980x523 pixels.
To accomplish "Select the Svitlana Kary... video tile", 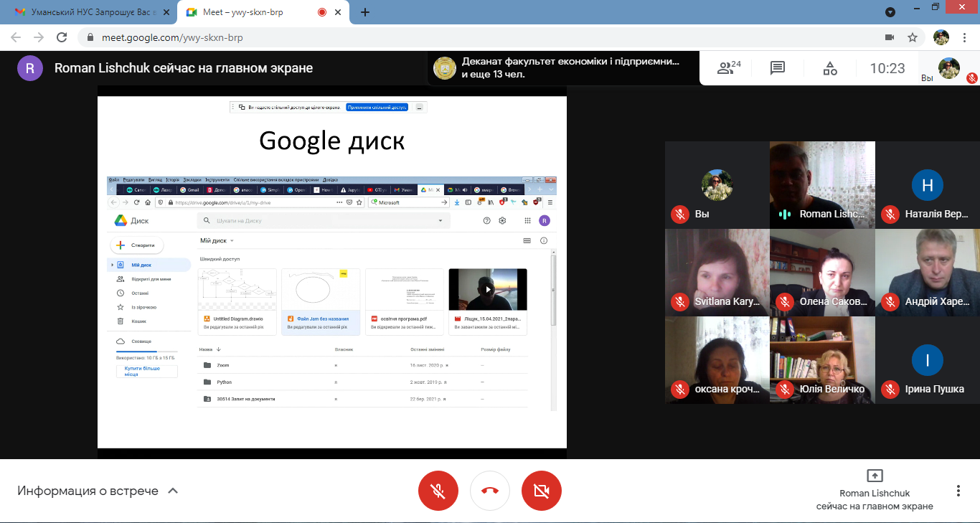I will tap(717, 273).
